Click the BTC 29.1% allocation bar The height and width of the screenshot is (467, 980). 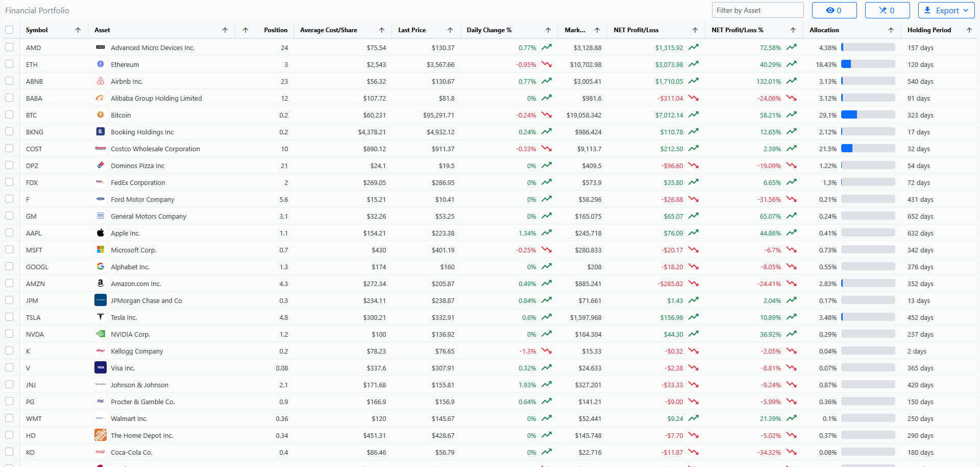(868, 115)
